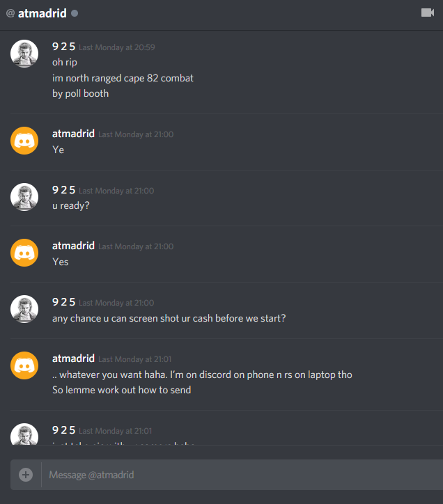Screen dimensions: 443x504
Task: Click atmadrid's avatar beside 'whatever you want' message
Action: (24, 365)
